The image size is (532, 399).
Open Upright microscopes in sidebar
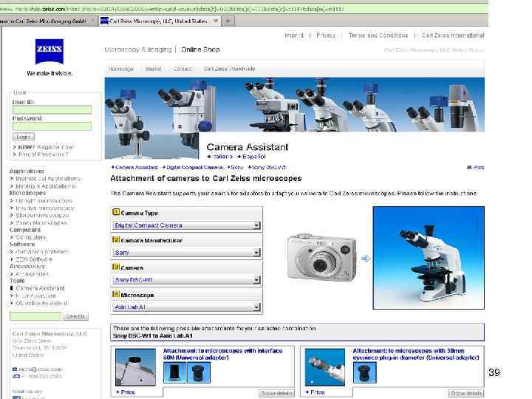coord(44,201)
